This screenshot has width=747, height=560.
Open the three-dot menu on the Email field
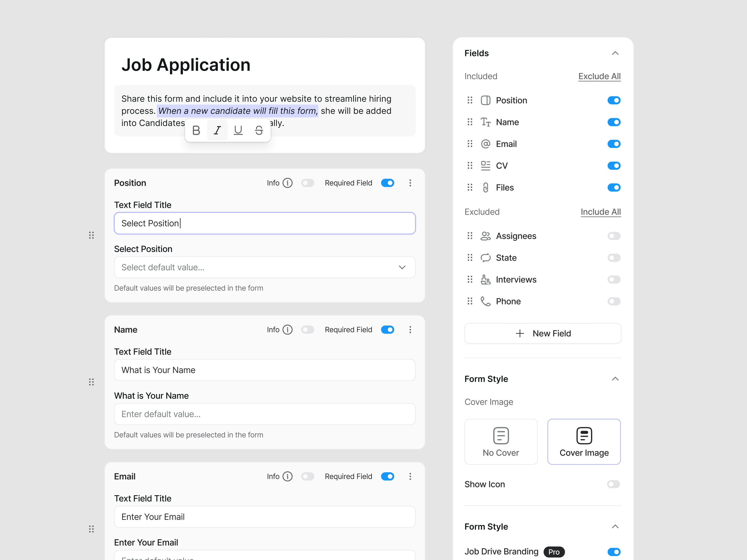410,476
